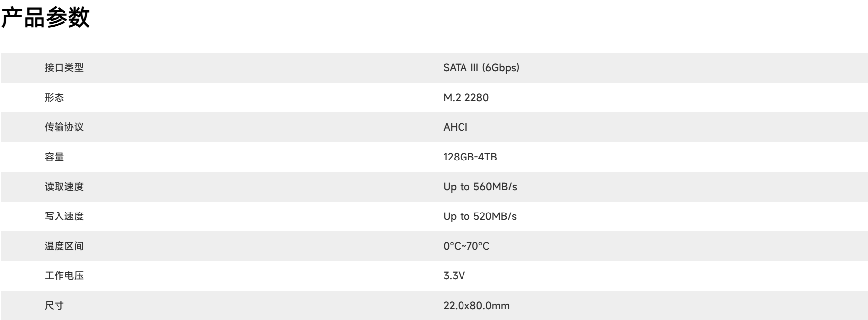Click the 尺寸 row label
This screenshot has height=320, width=868.
(54, 306)
